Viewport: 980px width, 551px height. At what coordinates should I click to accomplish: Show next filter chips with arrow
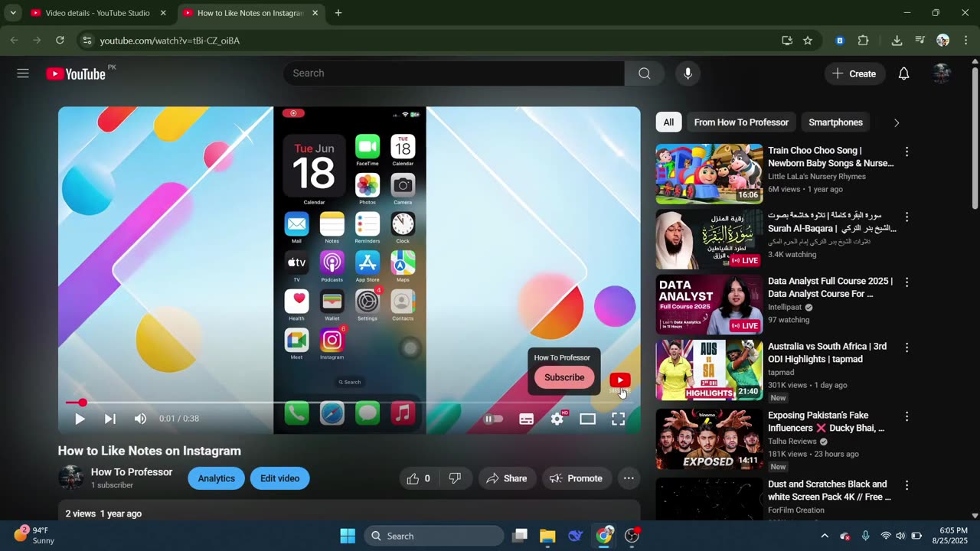(897, 122)
